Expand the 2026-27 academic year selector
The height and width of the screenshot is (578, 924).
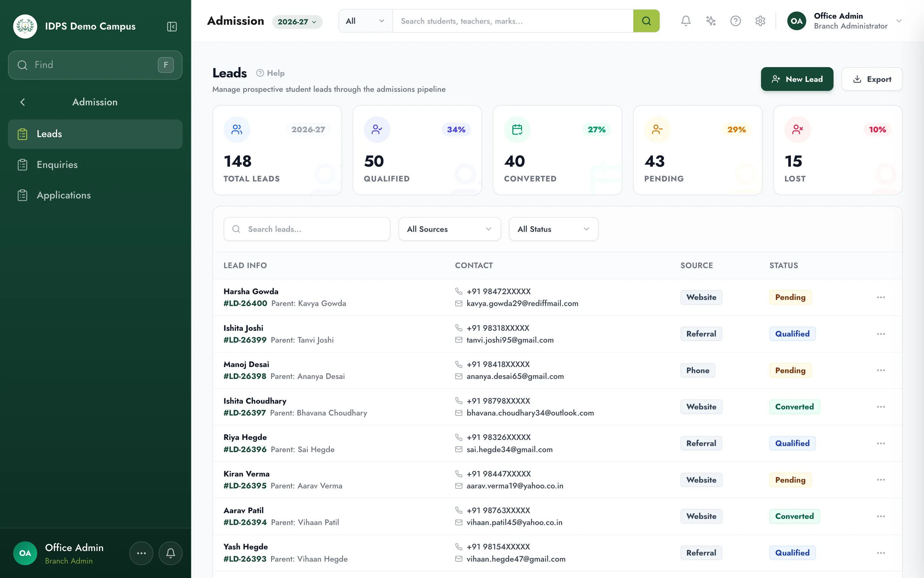297,22
